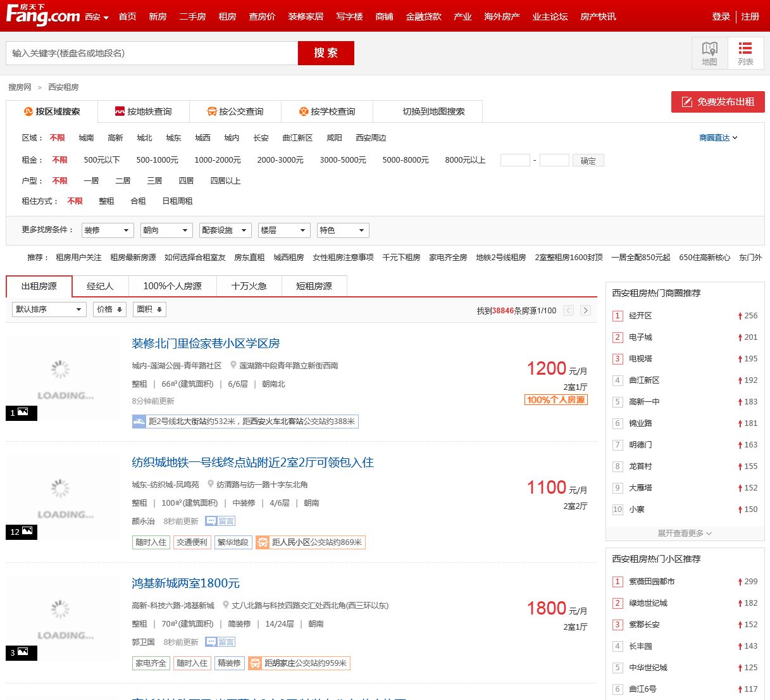Select 日租周租 rental mode filter
This screenshot has width=770, height=700.
[177, 201]
